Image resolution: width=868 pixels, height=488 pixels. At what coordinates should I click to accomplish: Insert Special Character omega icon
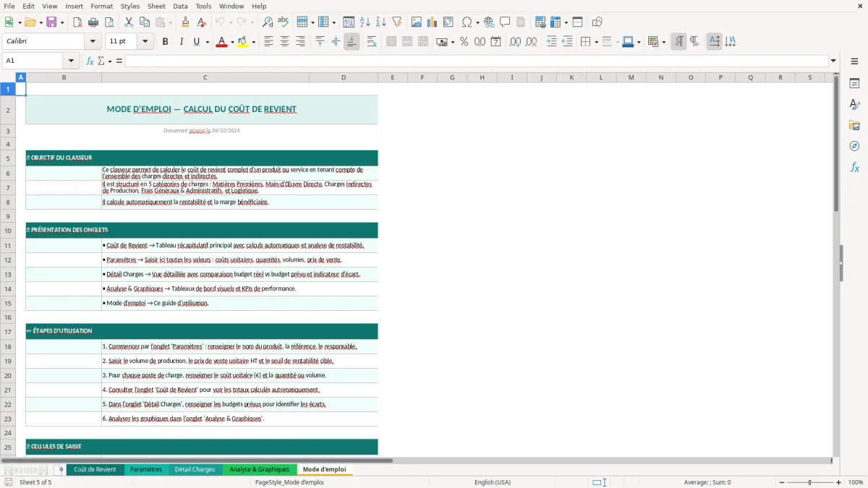467,22
